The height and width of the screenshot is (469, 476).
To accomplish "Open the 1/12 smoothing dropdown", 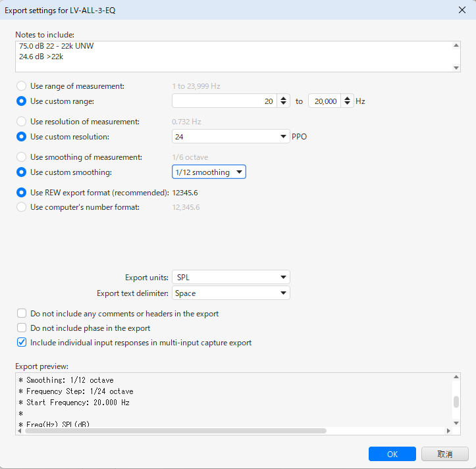I will point(209,172).
